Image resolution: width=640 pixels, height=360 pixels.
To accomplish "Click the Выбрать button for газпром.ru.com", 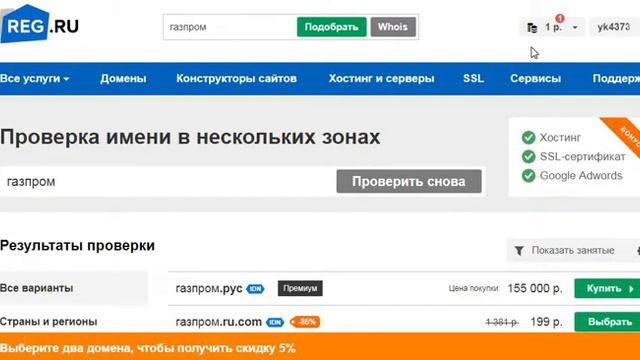I will coord(607,322).
